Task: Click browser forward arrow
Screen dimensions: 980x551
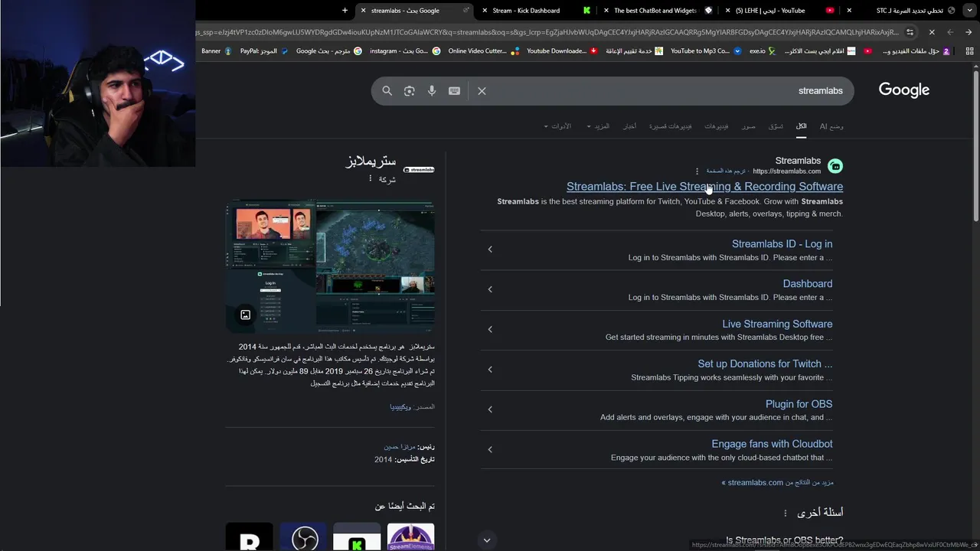Action: tap(950, 32)
